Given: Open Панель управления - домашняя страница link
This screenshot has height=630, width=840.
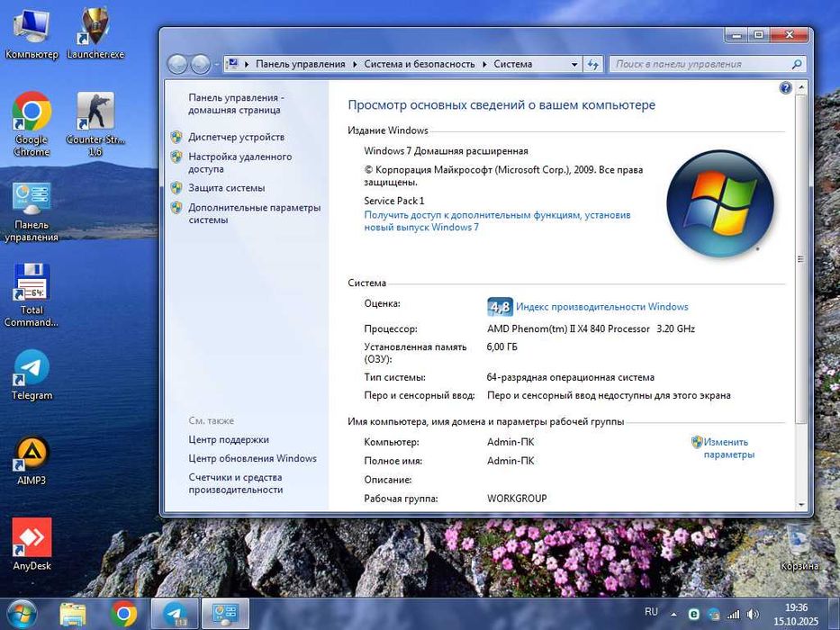Looking at the screenshot, I should [x=236, y=103].
